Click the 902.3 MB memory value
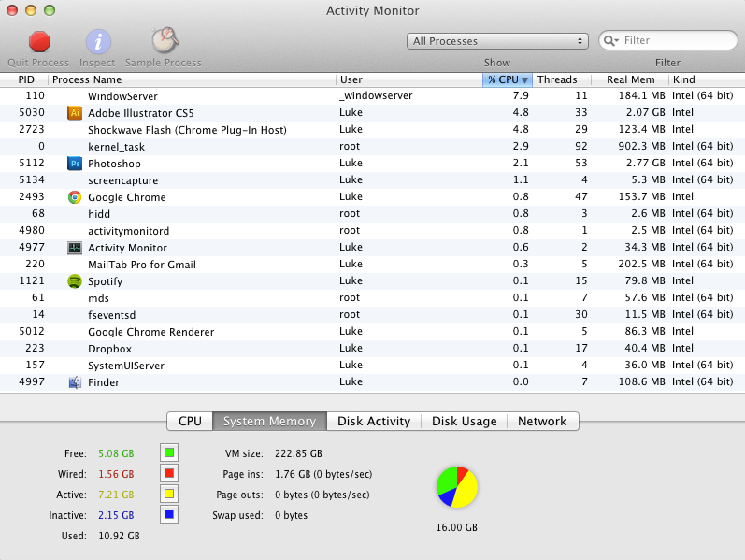745x560 pixels. pos(641,146)
